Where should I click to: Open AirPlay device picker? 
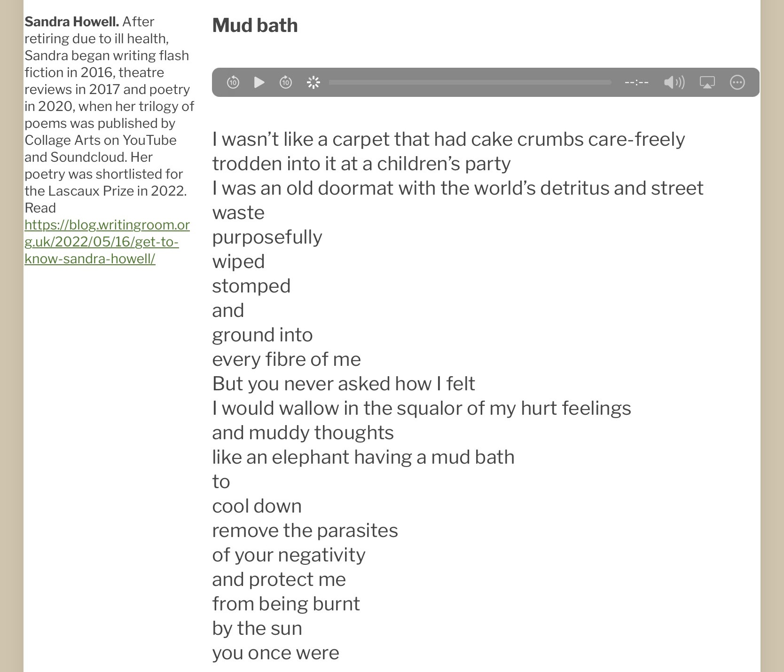point(707,83)
